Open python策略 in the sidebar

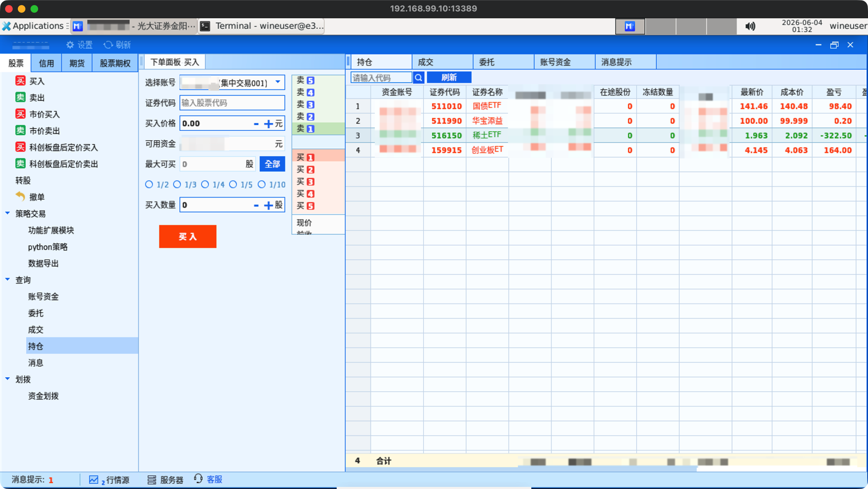pyautogui.click(x=48, y=246)
